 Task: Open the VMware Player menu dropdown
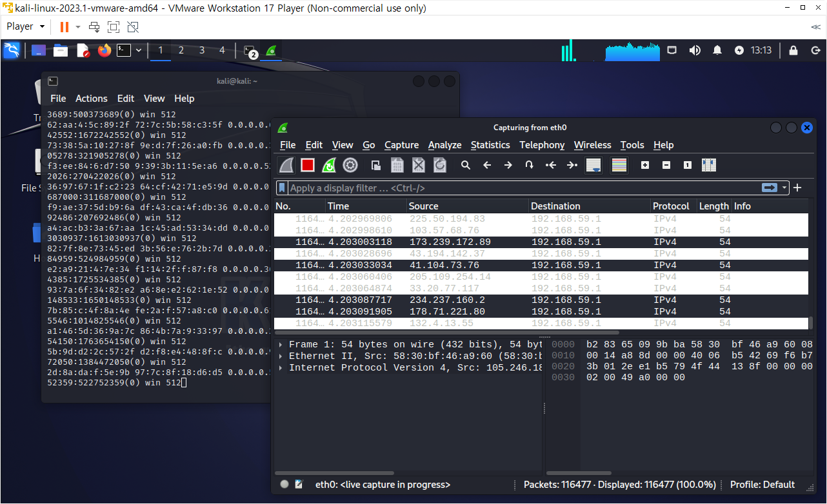[25, 26]
